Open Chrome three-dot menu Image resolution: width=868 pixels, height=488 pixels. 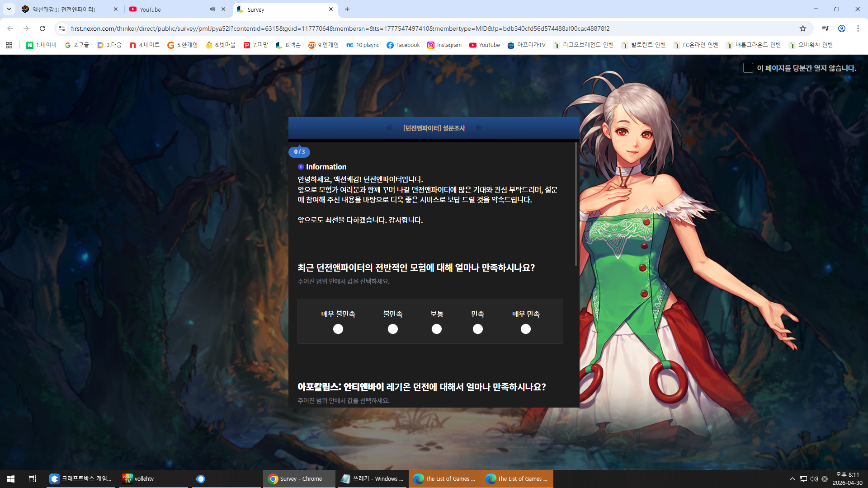pyautogui.click(x=858, y=28)
